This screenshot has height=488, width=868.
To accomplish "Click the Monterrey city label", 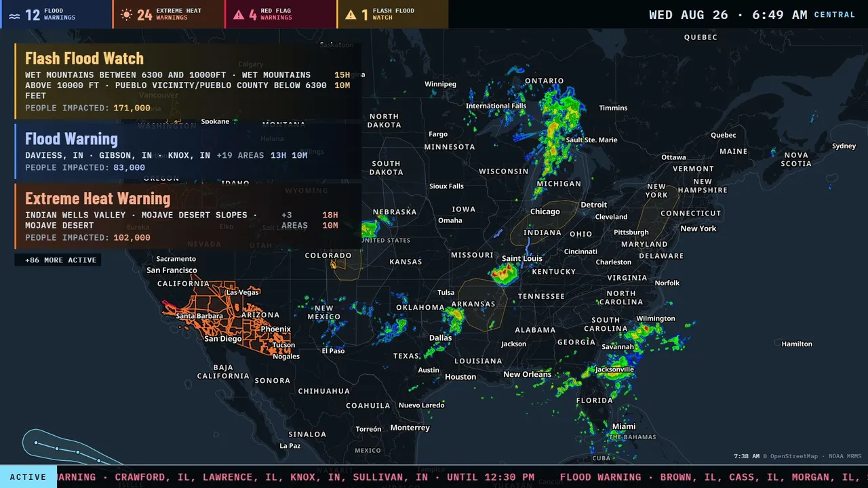I will click(410, 428).
